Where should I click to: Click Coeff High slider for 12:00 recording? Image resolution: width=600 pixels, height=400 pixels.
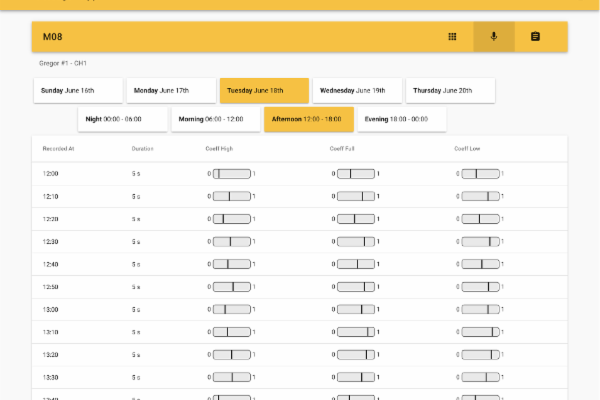click(232, 174)
